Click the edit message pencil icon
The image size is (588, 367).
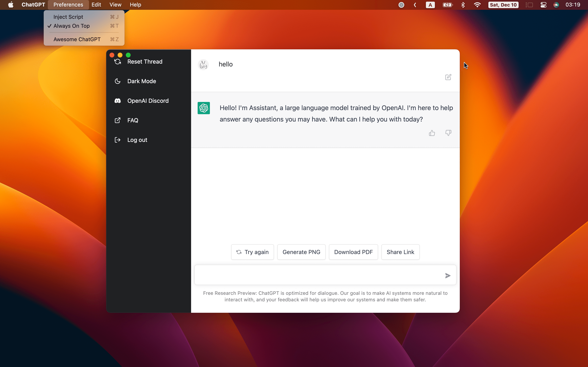tap(448, 77)
